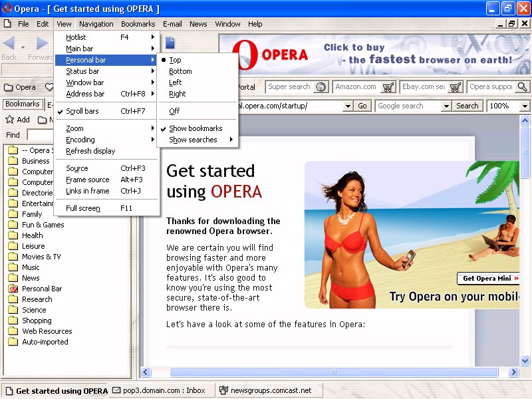
Task: Click the bookmarks Find input field
Action: (40, 135)
